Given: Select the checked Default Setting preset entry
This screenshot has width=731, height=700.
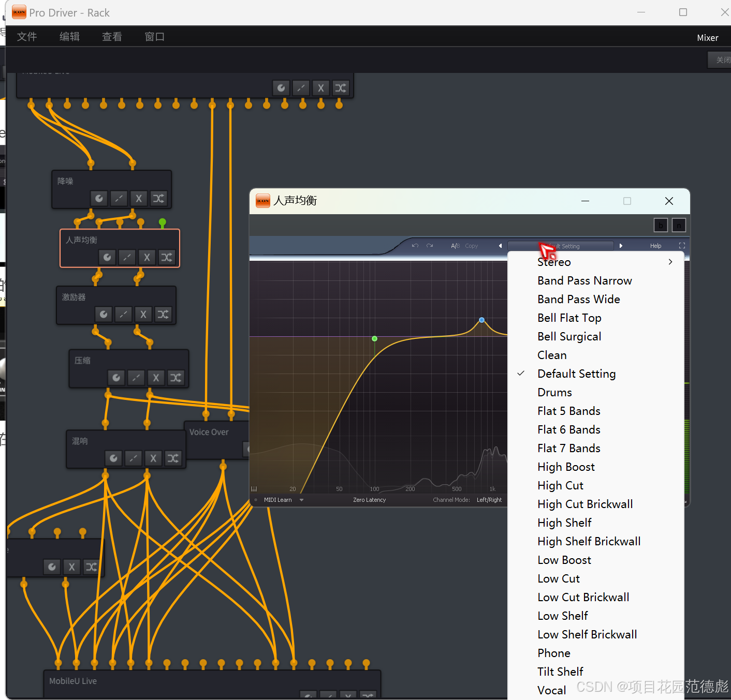Looking at the screenshot, I should pyautogui.click(x=596, y=374).
